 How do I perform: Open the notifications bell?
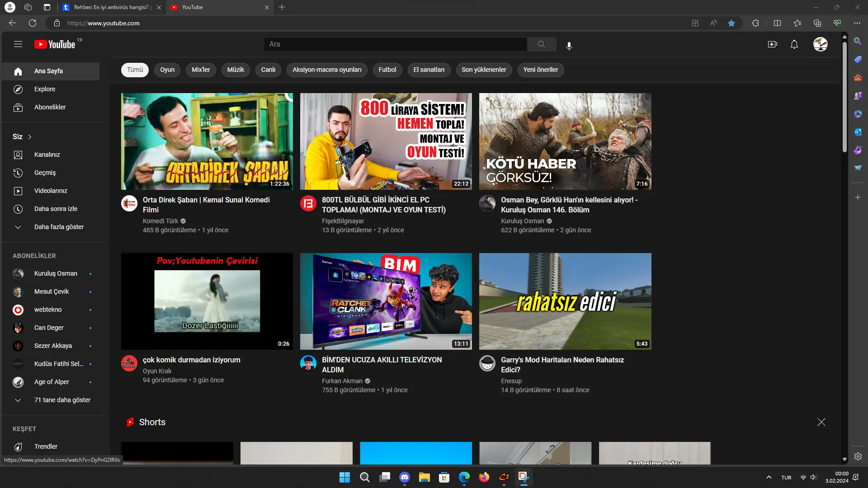pyautogui.click(x=794, y=44)
